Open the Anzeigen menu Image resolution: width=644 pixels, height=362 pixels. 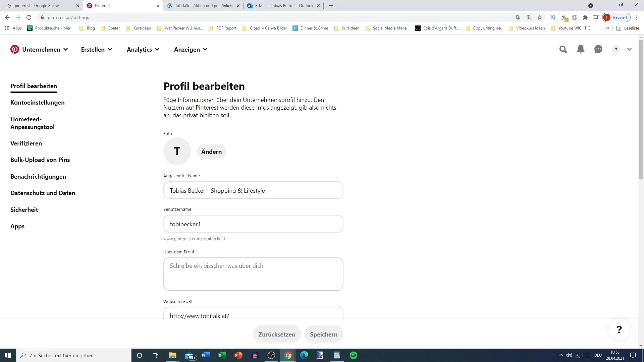click(190, 50)
